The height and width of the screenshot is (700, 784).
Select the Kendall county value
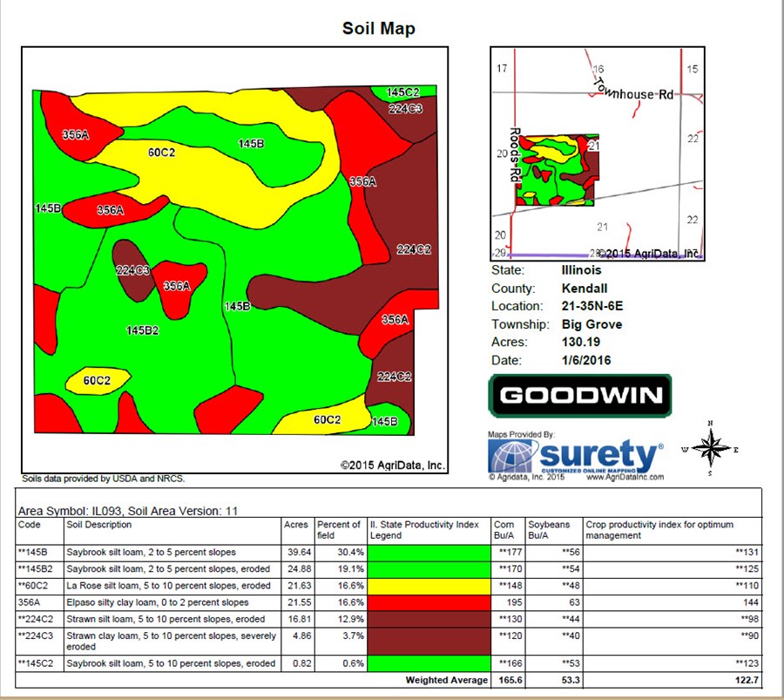pyautogui.click(x=585, y=289)
